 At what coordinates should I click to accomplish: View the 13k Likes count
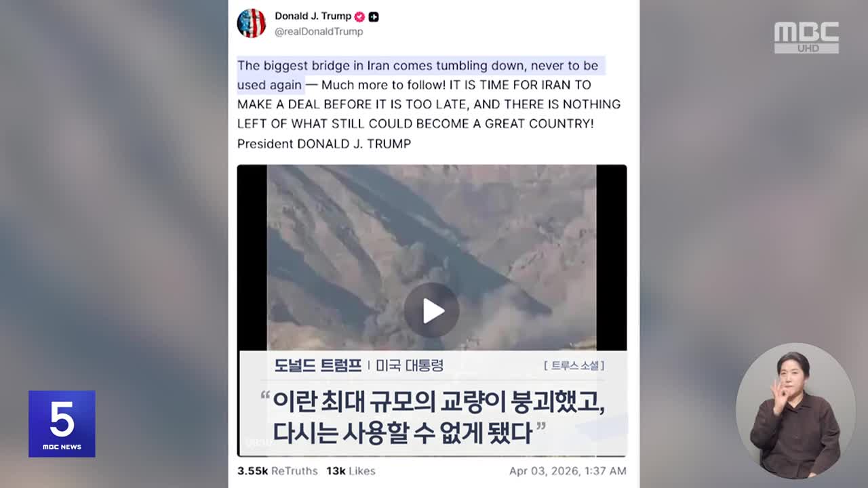coord(351,470)
